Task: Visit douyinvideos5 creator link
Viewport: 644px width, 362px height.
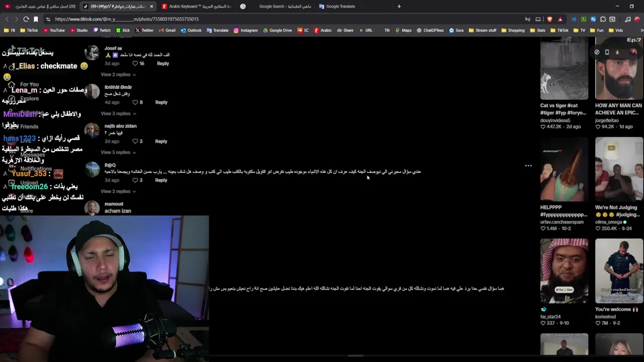Action: tap(555, 121)
